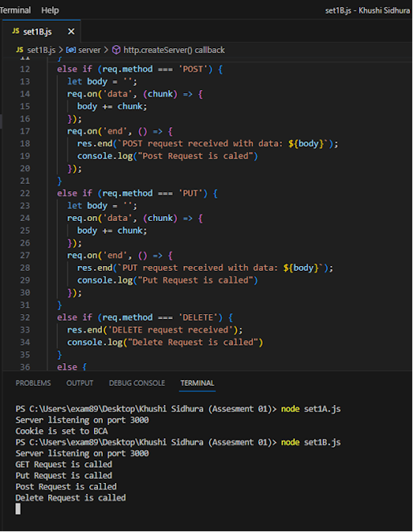Click "let body" on line 23
This screenshot has width=413, height=532.
(x=88, y=206)
